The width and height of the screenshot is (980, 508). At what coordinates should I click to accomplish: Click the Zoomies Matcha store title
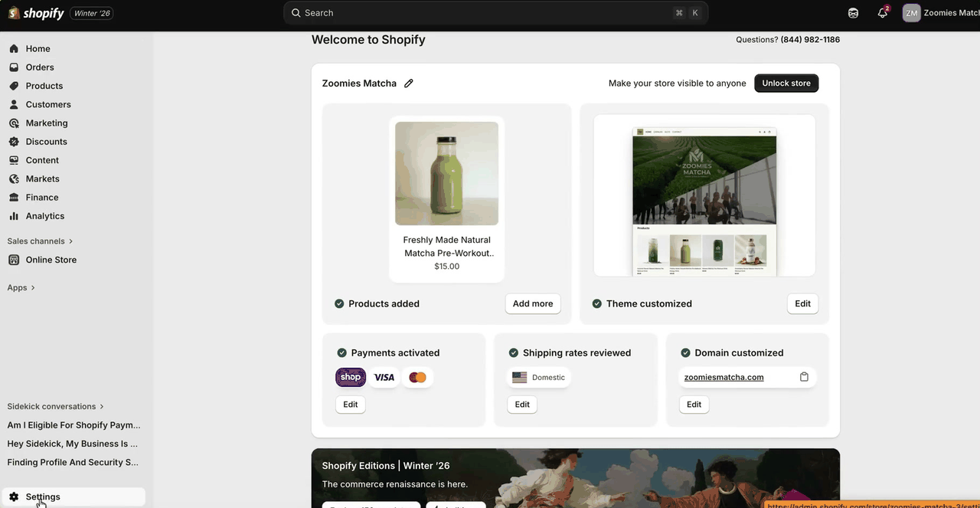pyautogui.click(x=359, y=84)
